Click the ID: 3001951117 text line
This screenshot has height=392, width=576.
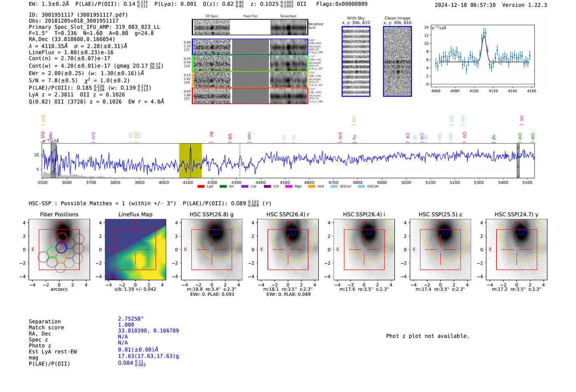click(x=78, y=15)
